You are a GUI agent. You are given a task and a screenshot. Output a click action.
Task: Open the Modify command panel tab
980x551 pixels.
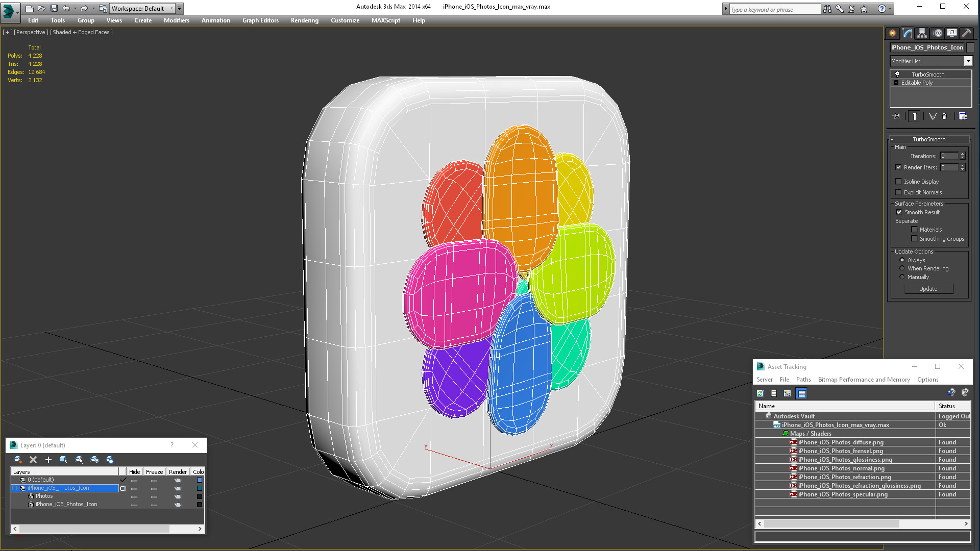908,33
